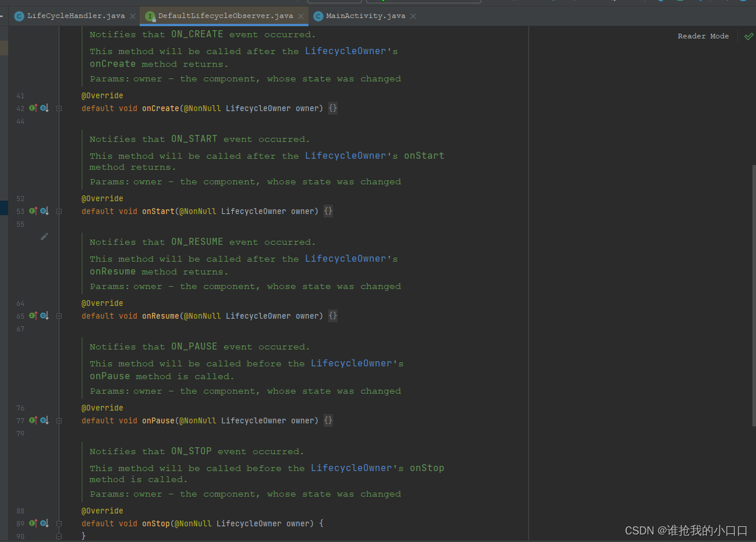
Task: Expand the fold marker on the onCreate line
Action: pos(59,108)
